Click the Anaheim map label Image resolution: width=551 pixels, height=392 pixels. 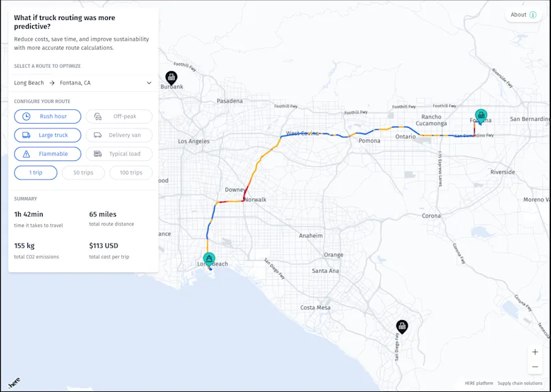310,236
